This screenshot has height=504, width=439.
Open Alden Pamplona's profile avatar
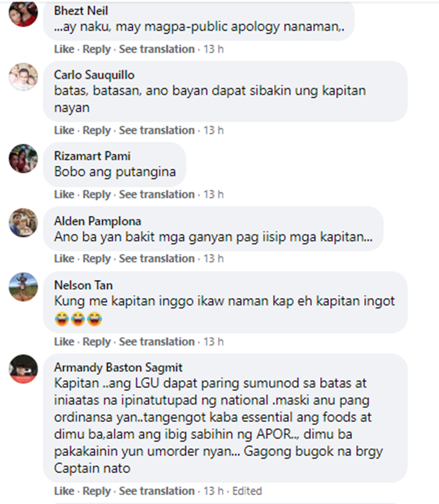click(23, 222)
